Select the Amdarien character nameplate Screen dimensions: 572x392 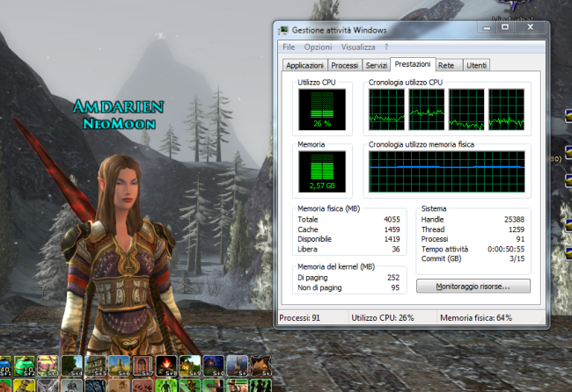point(119,107)
